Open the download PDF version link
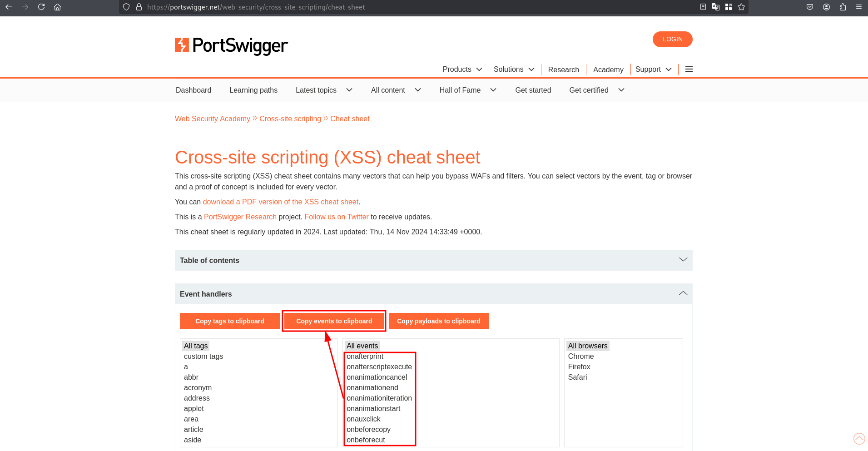Viewport: 868px width, 451px height. 281,202
